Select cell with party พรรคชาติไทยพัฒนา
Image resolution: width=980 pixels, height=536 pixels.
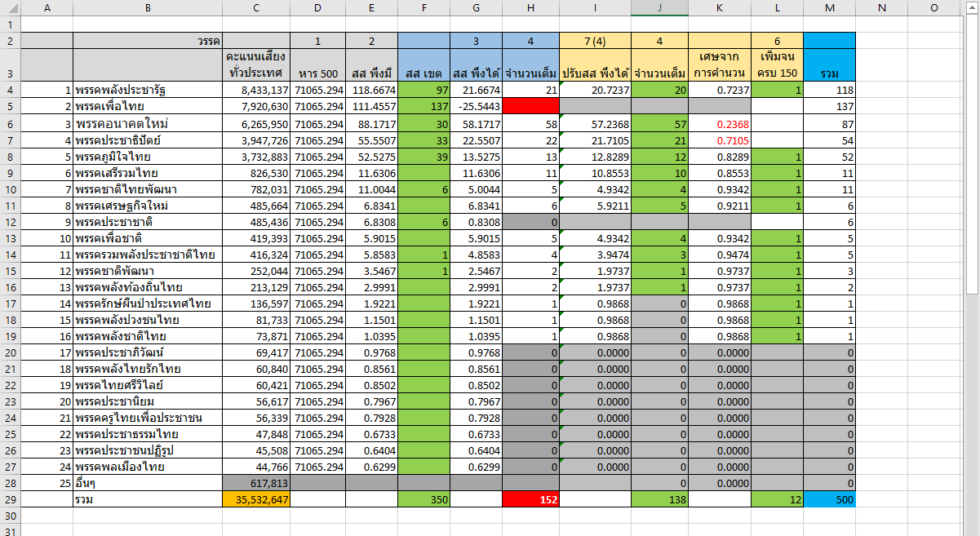pos(148,188)
